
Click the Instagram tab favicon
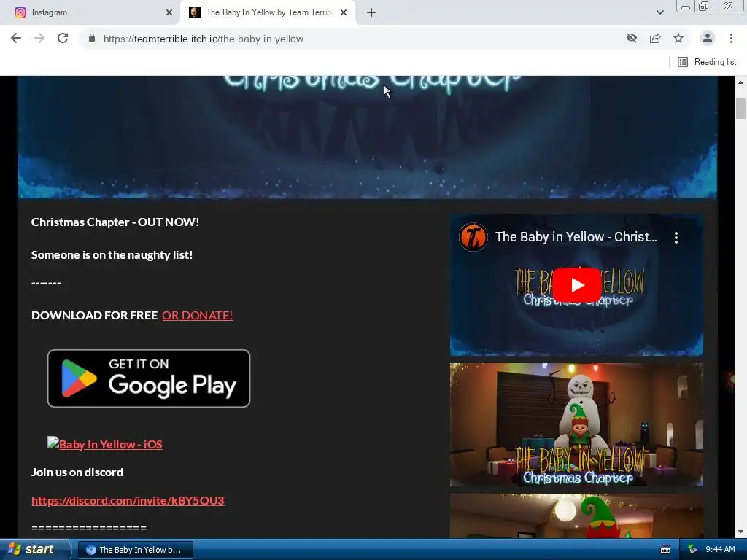20,12
